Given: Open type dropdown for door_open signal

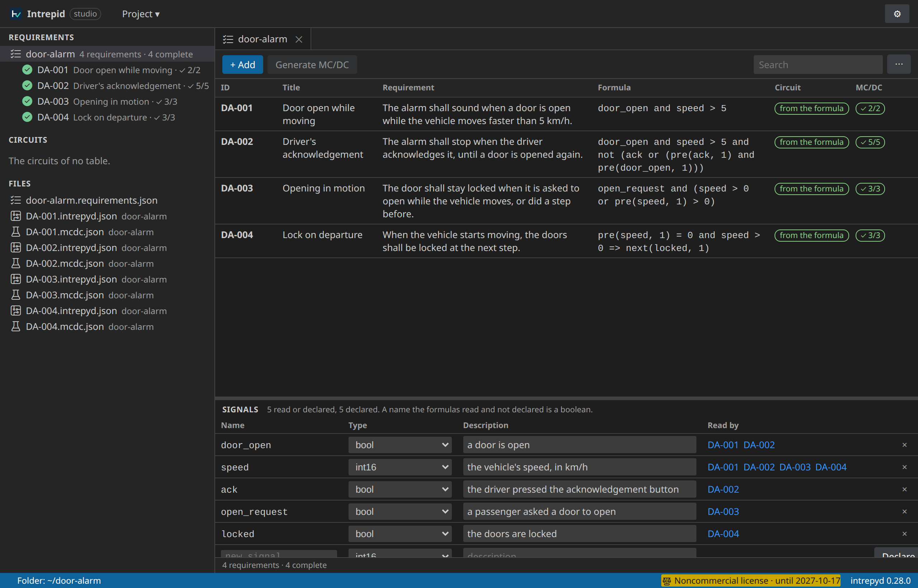Looking at the screenshot, I should pos(400,445).
